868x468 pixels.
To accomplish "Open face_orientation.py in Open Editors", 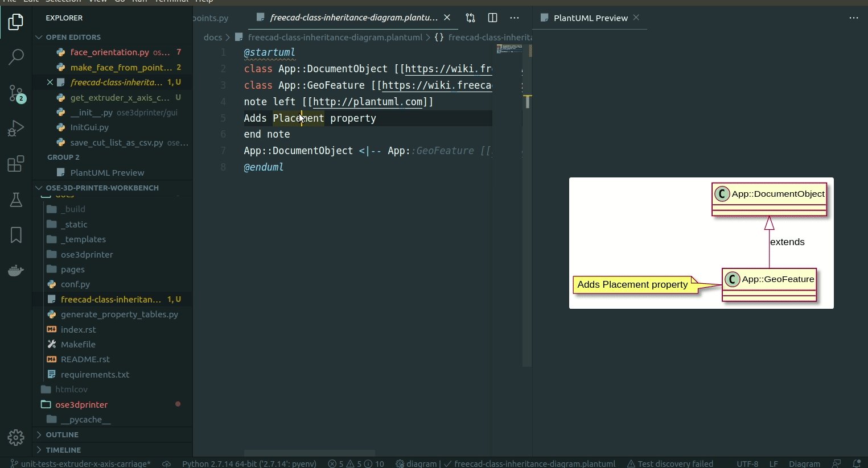I will click(x=112, y=52).
